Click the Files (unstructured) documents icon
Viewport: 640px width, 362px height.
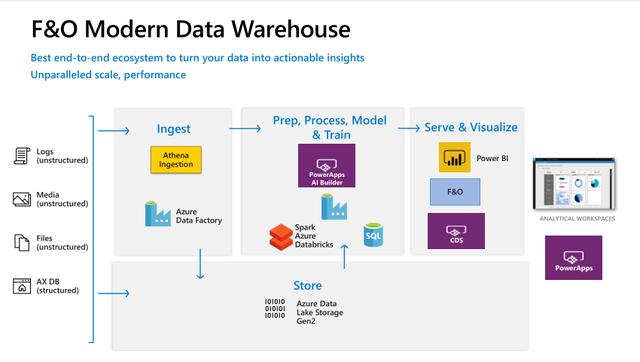(22, 242)
